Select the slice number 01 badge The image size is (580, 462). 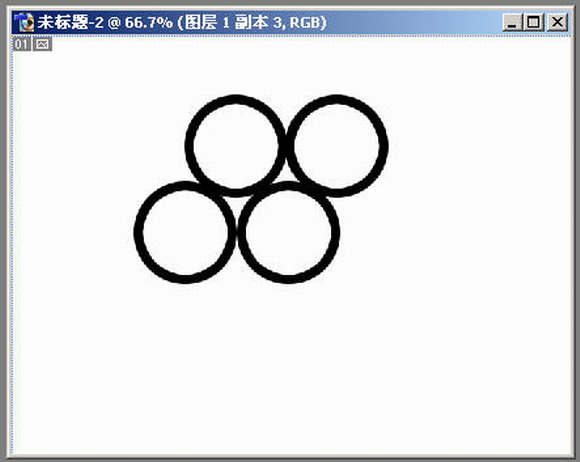click(21, 44)
